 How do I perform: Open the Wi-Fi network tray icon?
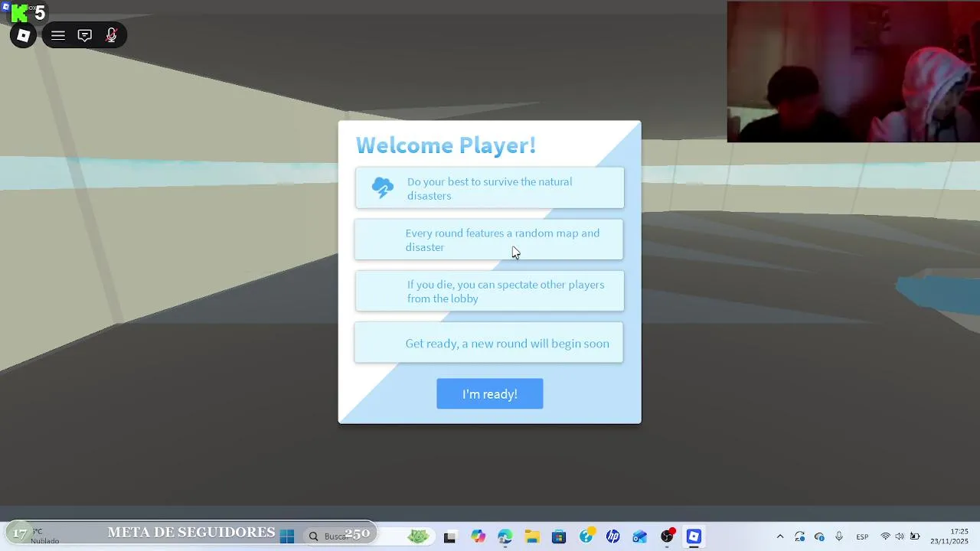tap(886, 536)
